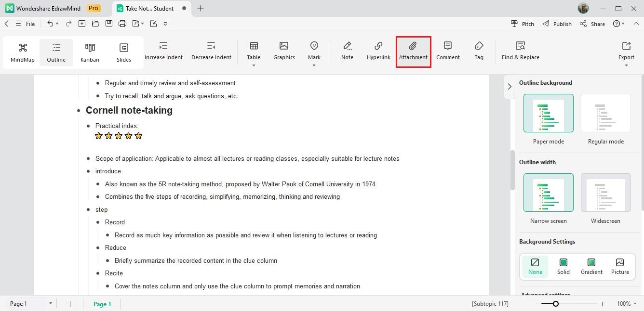Set background to Gradient
This screenshot has width=644, height=311.
[591, 266]
